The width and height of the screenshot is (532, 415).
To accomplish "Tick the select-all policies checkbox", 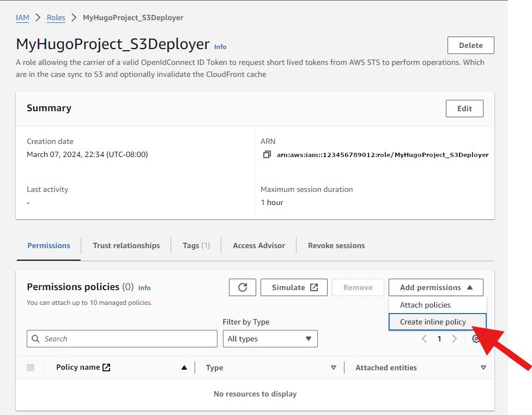I will [31, 368].
